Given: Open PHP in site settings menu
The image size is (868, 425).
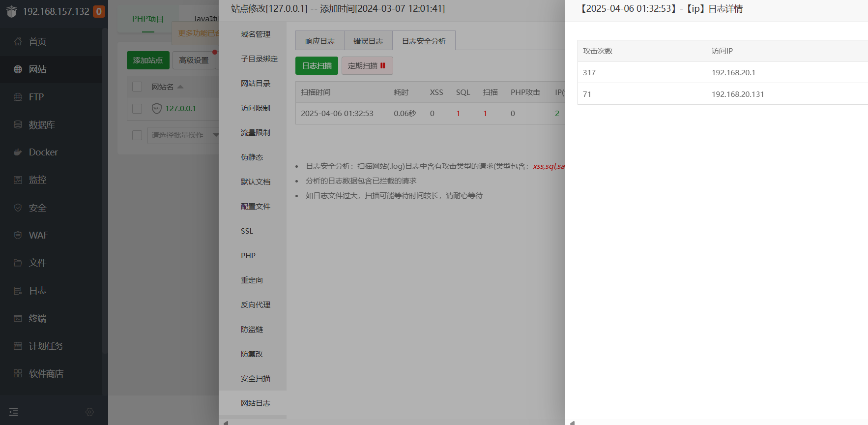Looking at the screenshot, I should pyautogui.click(x=248, y=255).
